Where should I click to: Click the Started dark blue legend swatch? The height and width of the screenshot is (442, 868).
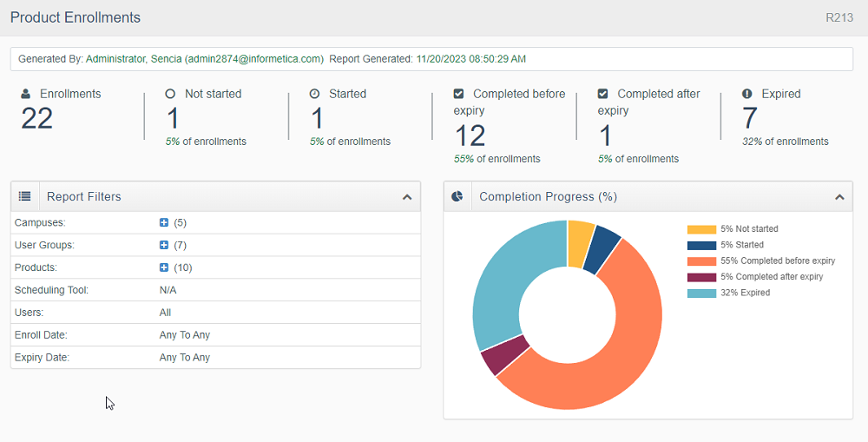pos(701,246)
